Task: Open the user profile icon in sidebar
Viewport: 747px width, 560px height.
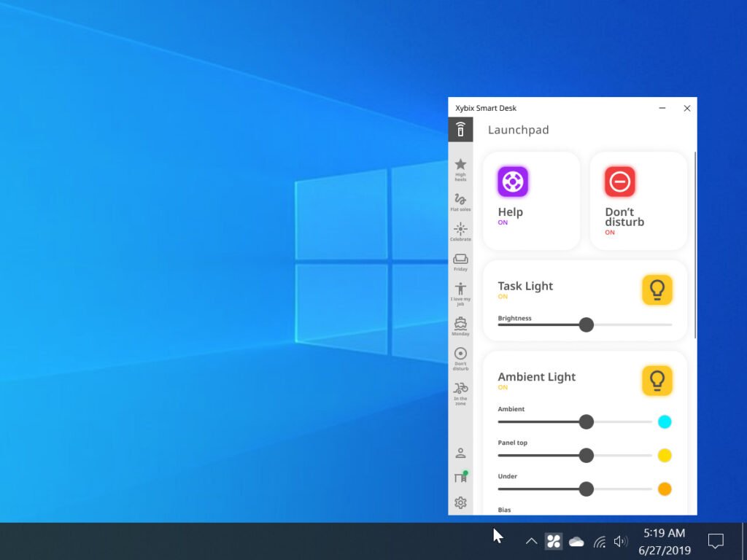Action: click(x=460, y=452)
